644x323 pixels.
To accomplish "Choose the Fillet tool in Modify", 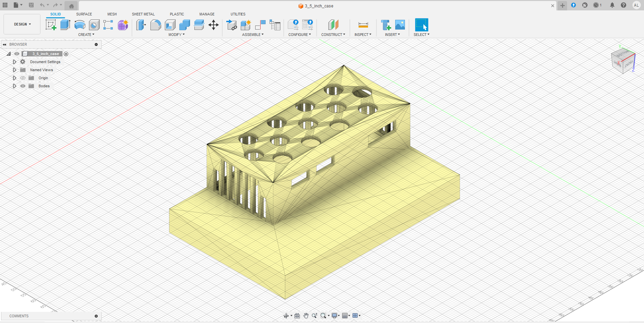I will tap(155, 25).
